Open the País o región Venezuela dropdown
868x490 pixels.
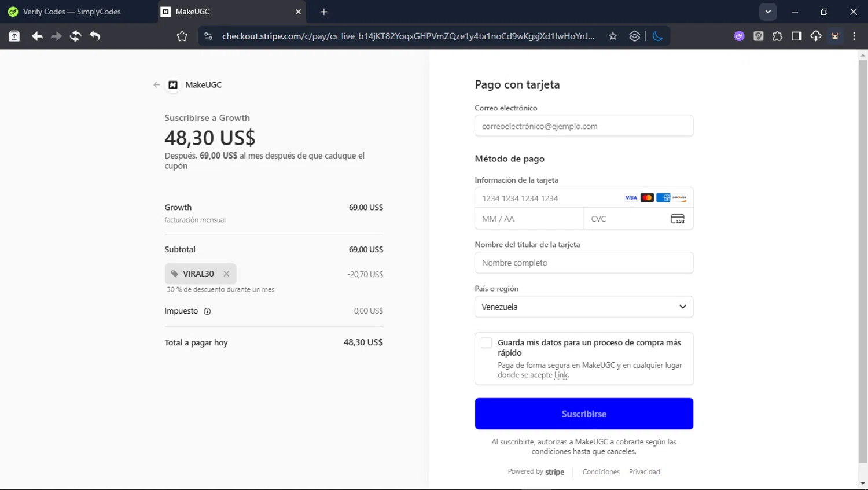click(584, 307)
